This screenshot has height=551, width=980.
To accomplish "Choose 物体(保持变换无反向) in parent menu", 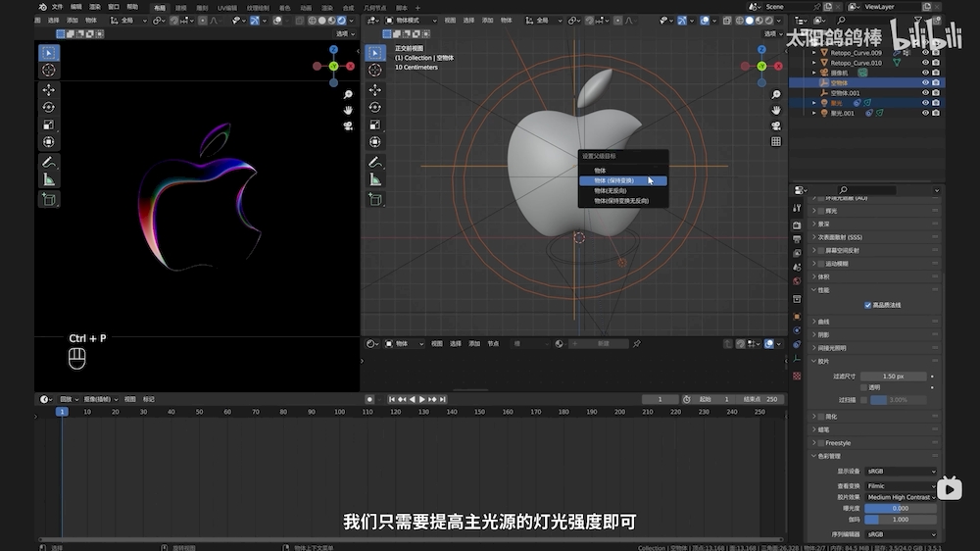I will click(623, 201).
